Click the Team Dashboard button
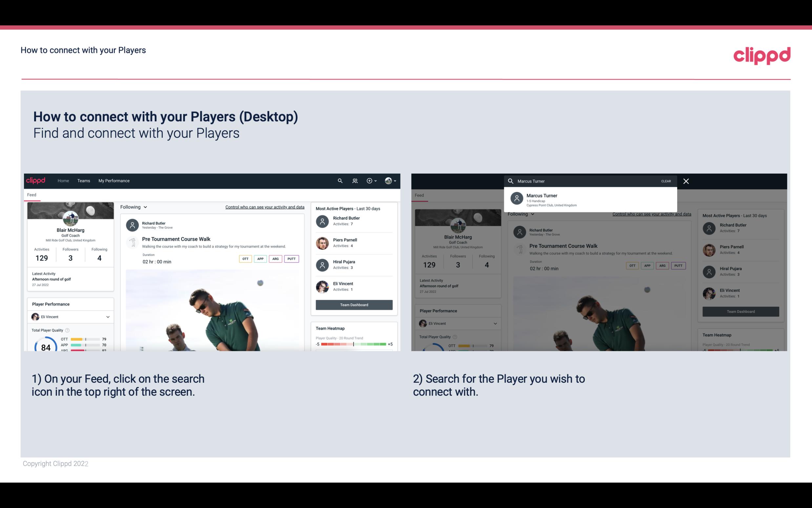 (x=354, y=304)
